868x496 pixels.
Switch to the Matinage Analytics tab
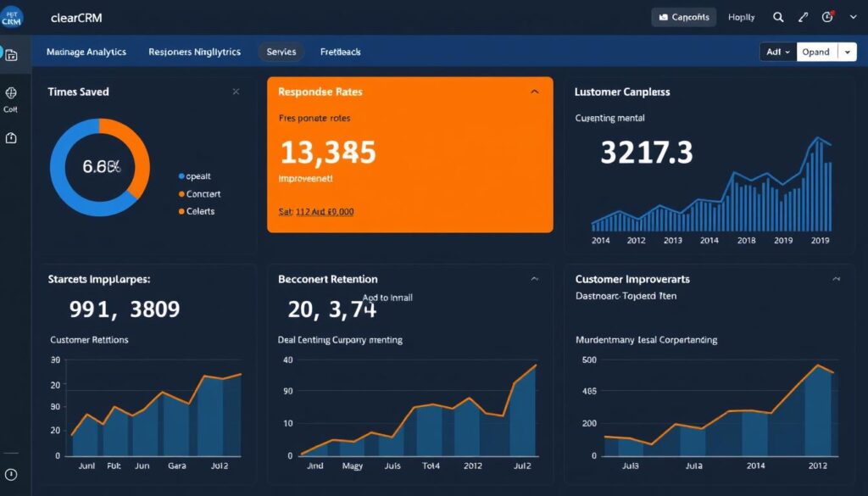86,52
